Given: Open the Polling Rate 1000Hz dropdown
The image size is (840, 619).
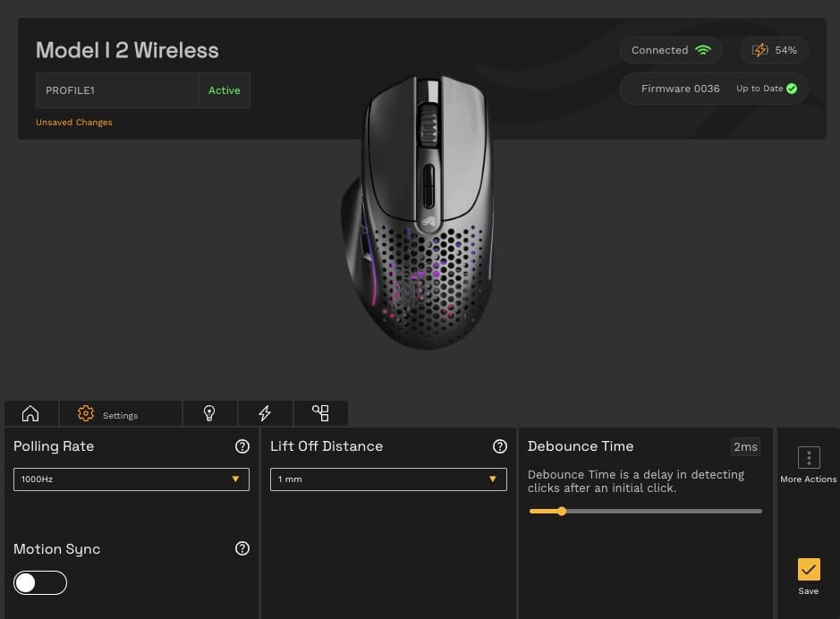Looking at the screenshot, I should 132,479.
